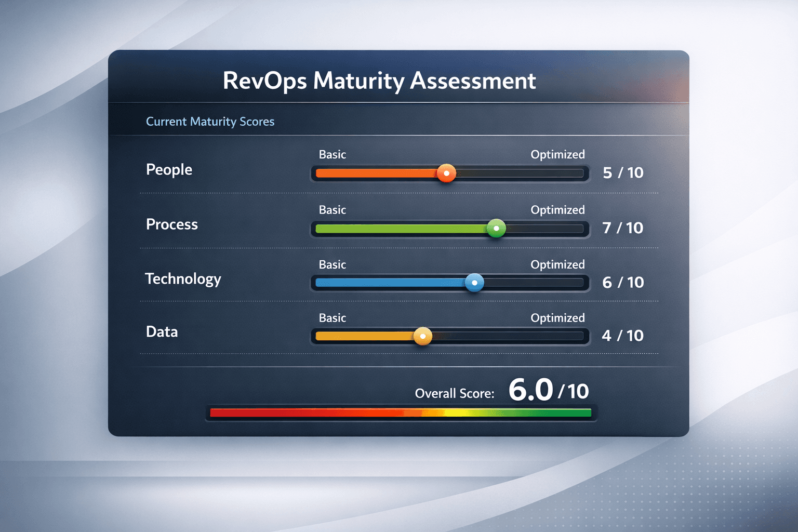798x532 pixels.
Task: Click the Basic label above People slider
Action: (x=332, y=154)
